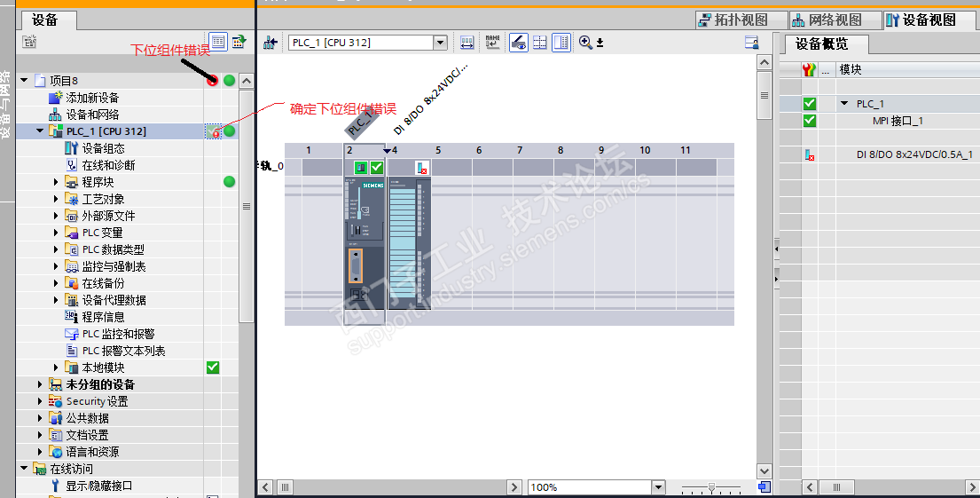The height and width of the screenshot is (498, 980).
Task: Open 显示隐藏接口 under 在线访问
Action: [98, 486]
